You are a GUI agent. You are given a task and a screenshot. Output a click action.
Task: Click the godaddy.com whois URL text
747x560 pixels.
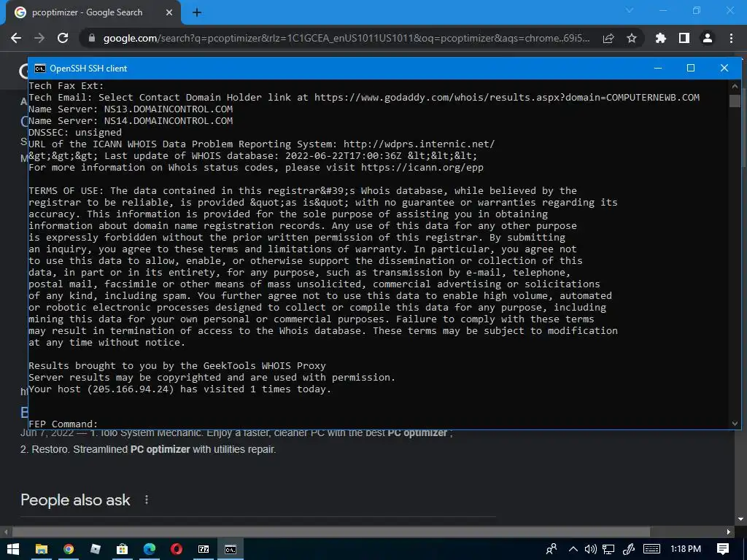(x=507, y=98)
